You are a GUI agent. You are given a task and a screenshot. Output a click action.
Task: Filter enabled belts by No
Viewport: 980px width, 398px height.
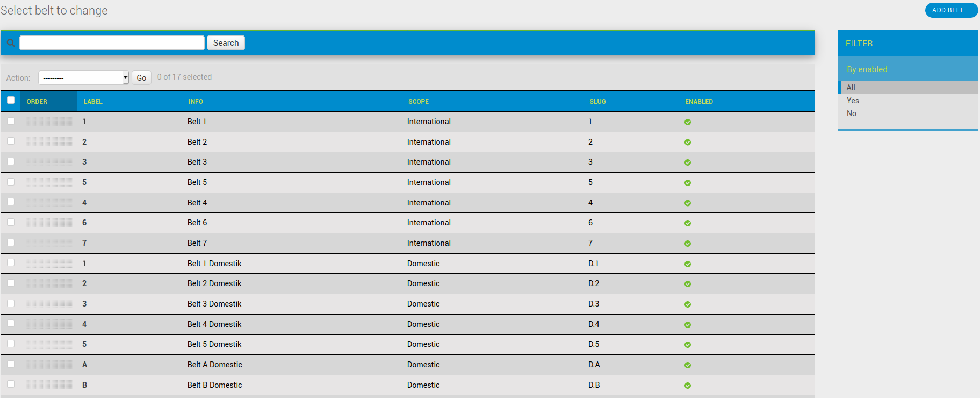point(851,113)
